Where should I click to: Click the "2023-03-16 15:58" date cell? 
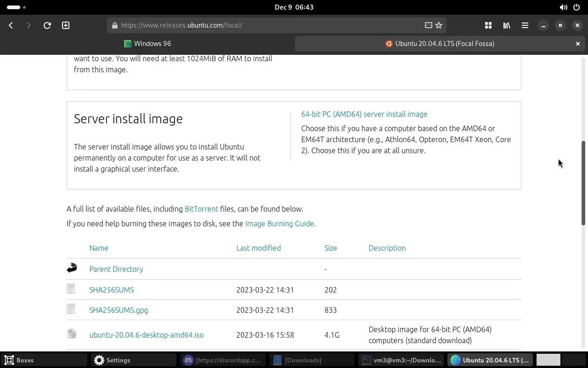pyautogui.click(x=265, y=335)
